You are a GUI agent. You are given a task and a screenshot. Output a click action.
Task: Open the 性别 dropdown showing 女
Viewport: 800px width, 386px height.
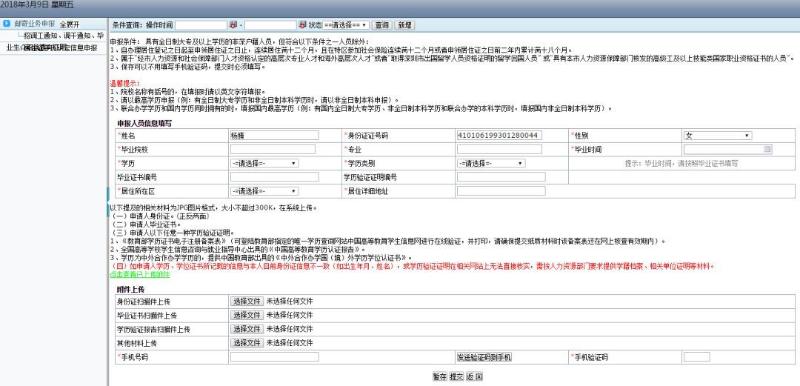(717, 136)
